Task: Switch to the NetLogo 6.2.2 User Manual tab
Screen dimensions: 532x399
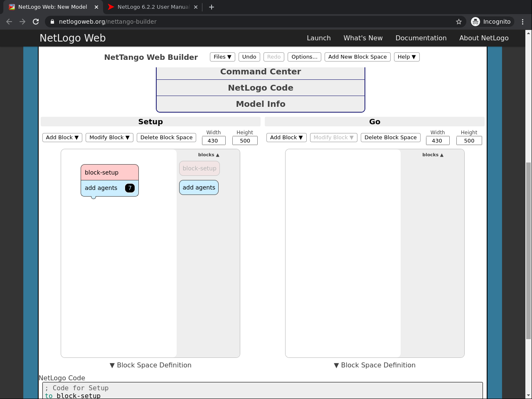Action: pyautogui.click(x=153, y=7)
